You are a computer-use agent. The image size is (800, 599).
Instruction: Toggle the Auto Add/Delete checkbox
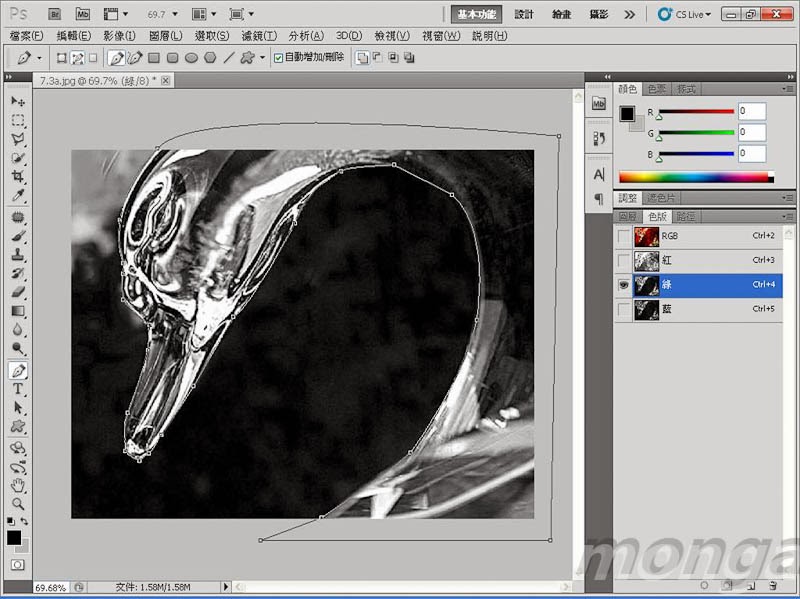(278, 58)
